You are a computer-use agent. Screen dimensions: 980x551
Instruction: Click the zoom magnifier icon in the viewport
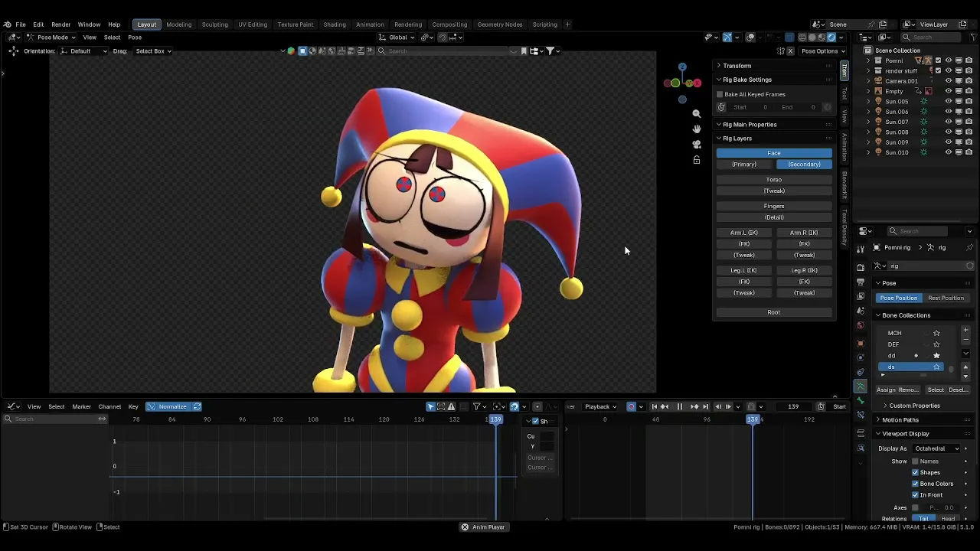pos(696,113)
